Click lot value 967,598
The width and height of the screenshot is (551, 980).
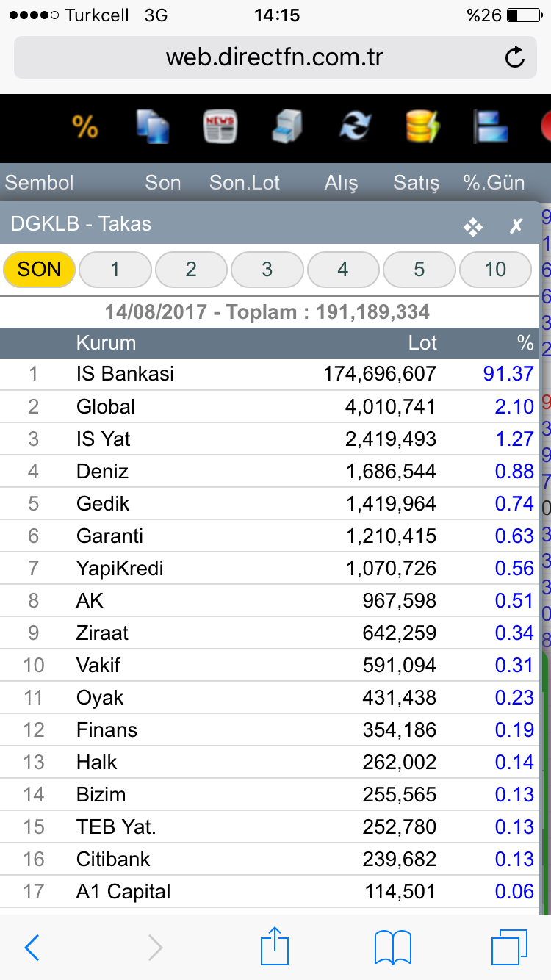coord(400,600)
